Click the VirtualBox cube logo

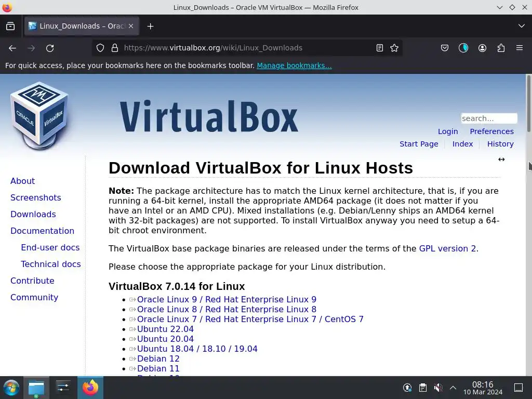[x=40, y=115]
